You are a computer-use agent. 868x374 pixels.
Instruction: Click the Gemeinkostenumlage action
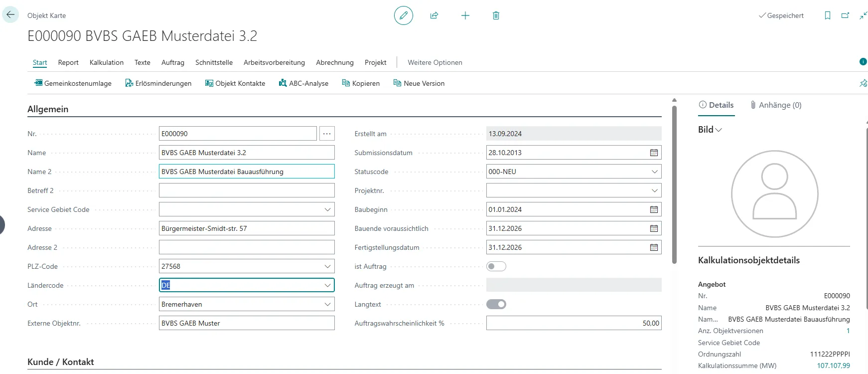[73, 83]
